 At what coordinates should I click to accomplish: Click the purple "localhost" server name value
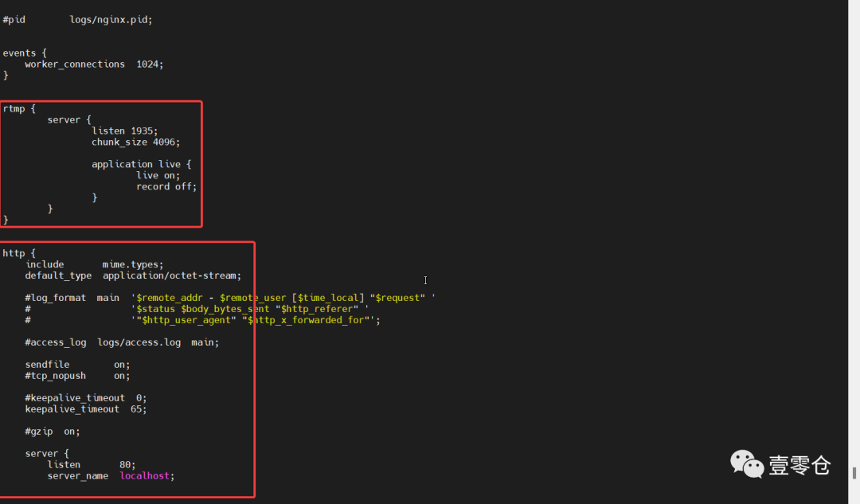coord(147,476)
